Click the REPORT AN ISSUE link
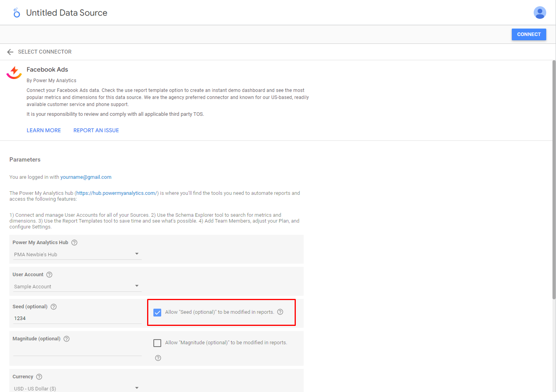 point(96,130)
